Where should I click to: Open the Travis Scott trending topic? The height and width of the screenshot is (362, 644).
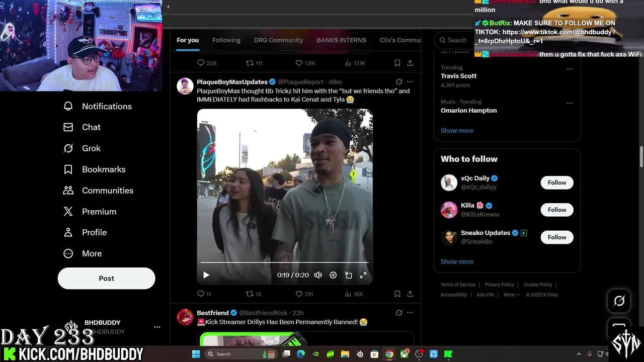(x=458, y=76)
